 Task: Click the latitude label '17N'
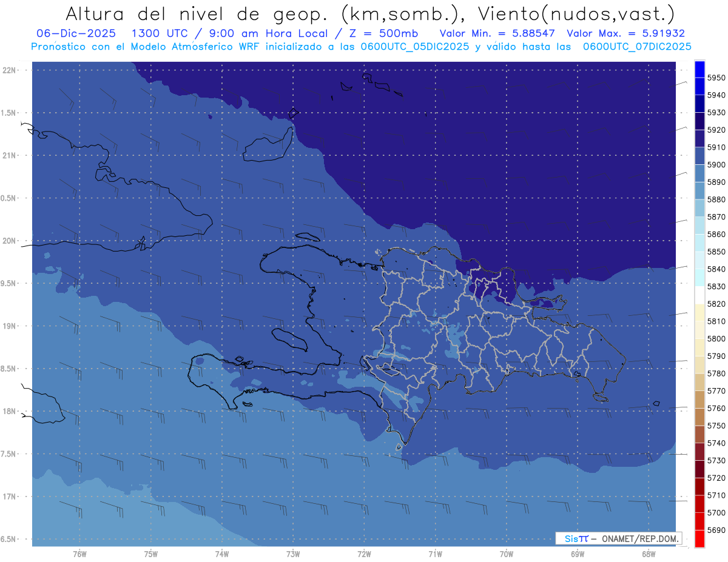coord(9,497)
